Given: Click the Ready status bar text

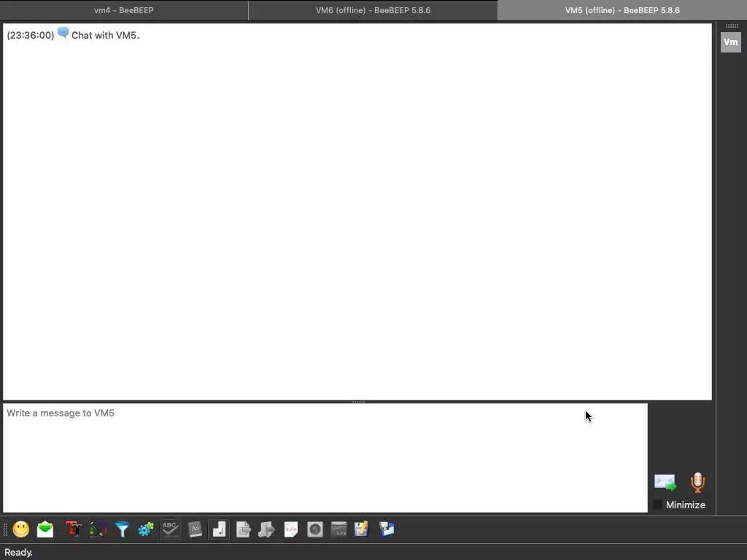Looking at the screenshot, I should pos(18,553).
